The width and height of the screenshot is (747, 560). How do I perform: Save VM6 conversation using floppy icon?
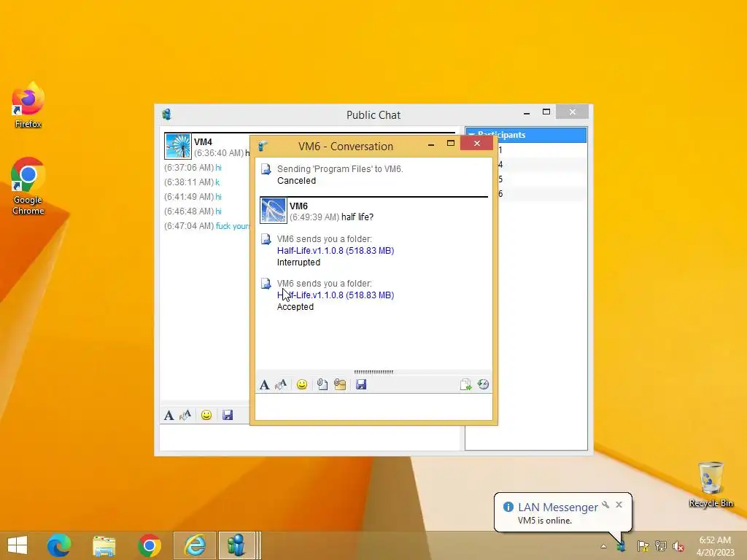click(361, 385)
